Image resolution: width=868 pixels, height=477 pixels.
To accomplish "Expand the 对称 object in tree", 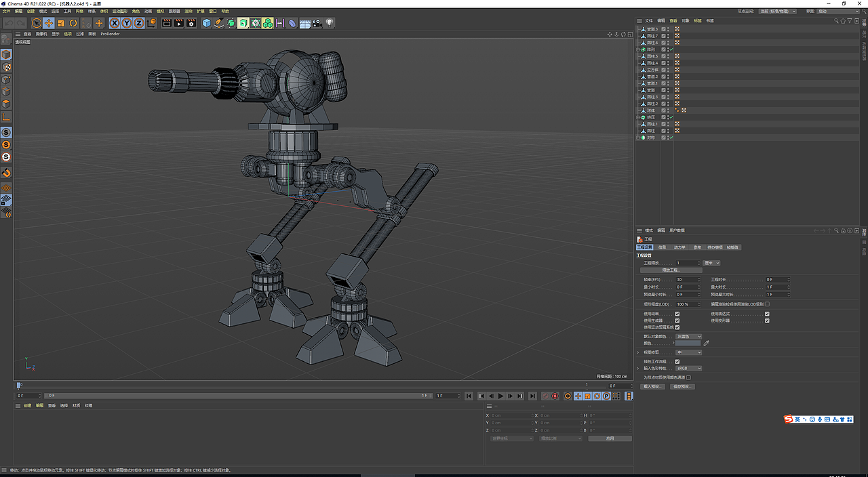I will pos(639,138).
